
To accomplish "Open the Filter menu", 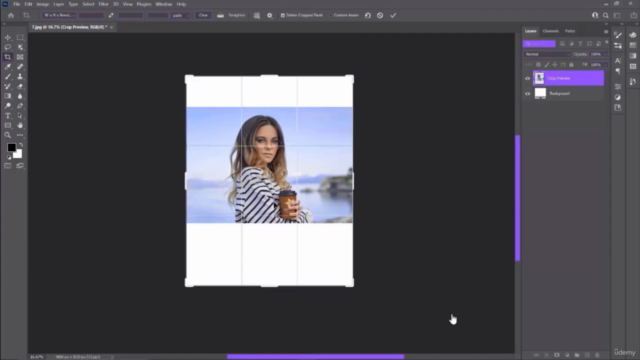I will coord(103,4).
